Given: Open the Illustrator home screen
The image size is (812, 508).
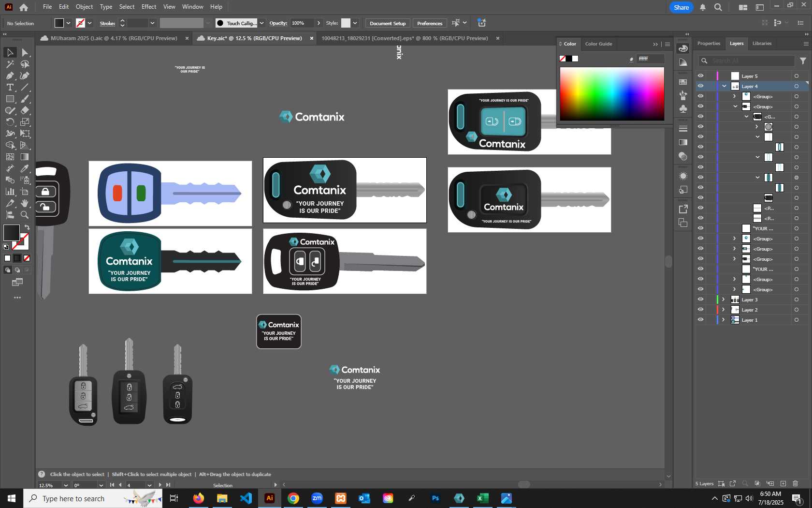Looking at the screenshot, I should click(23, 7).
